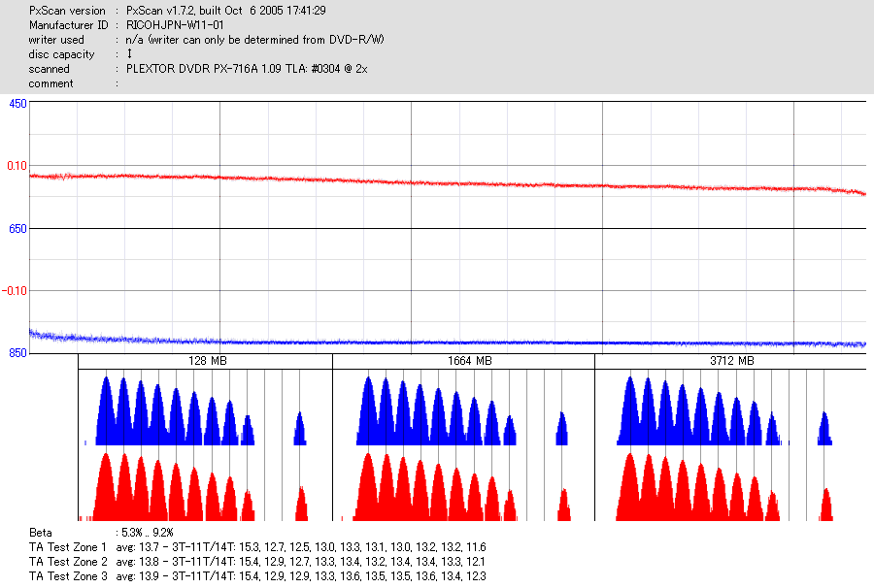This screenshot has width=874, height=588.
Task: Click the "3712 MB" zone header
Action: tap(732, 361)
